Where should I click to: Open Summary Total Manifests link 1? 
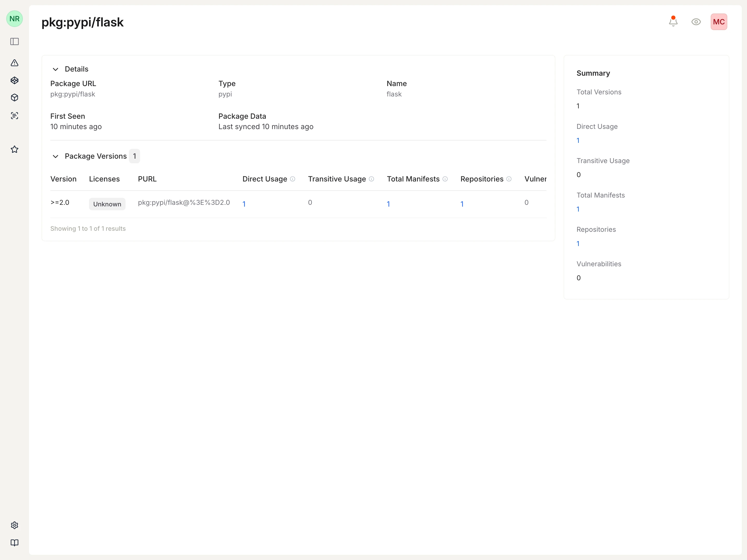578,209
